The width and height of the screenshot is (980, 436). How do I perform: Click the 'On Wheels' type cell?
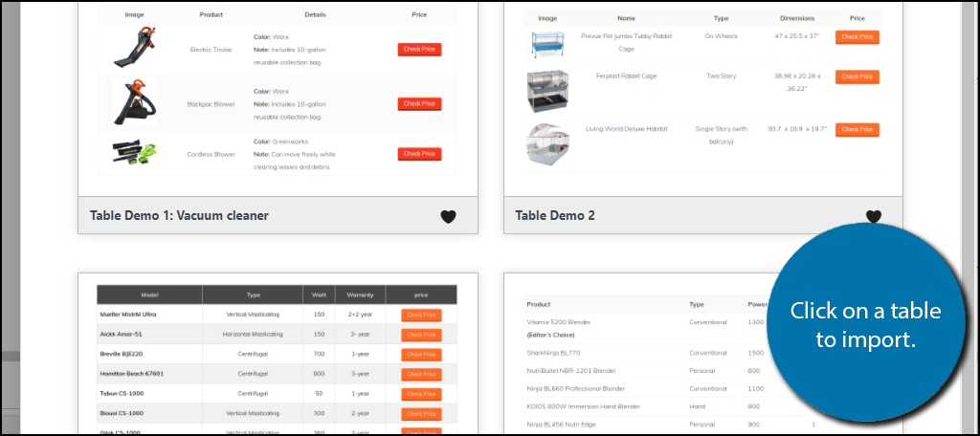coord(722,36)
